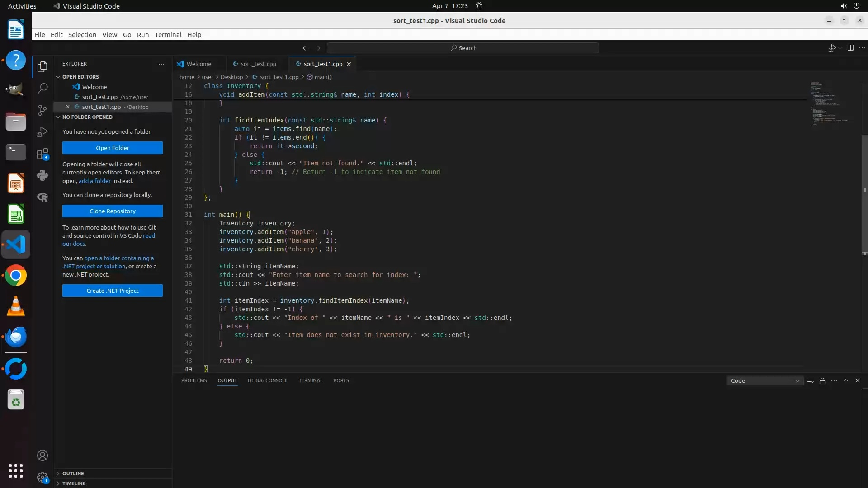Toggle editor layout split icon
This screenshot has width=868, height=488.
click(x=850, y=48)
